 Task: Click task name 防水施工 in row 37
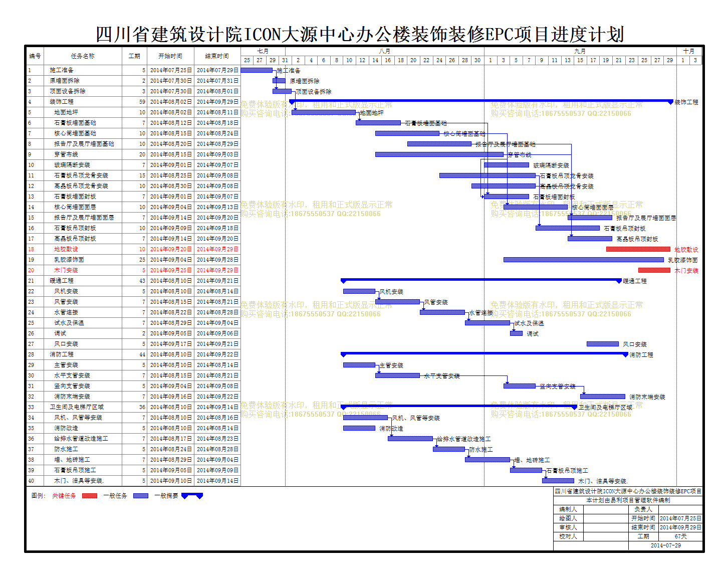66,449
